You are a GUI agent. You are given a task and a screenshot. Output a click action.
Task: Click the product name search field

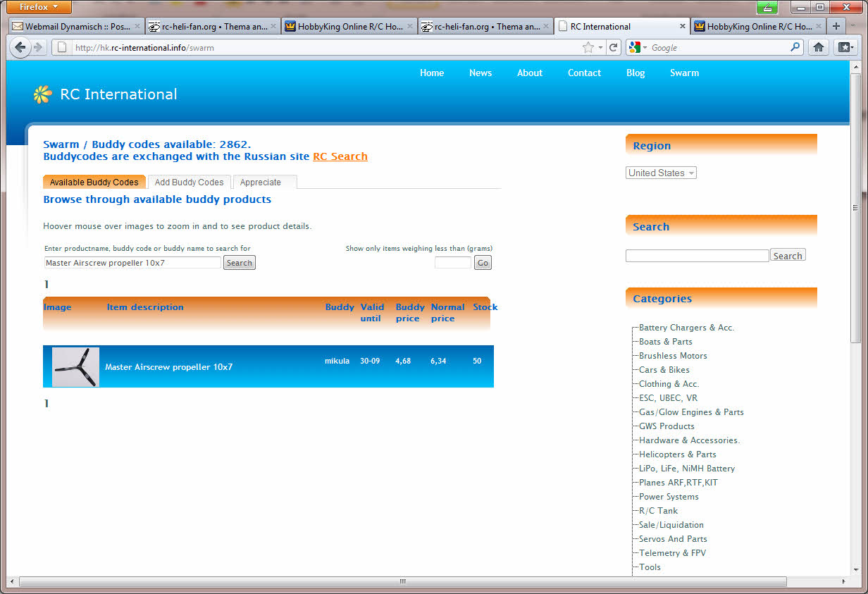(132, 263)
